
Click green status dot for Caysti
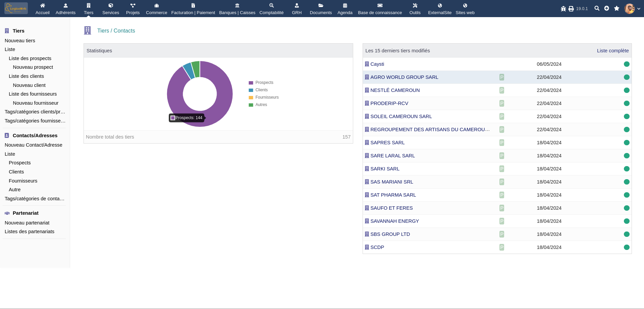pos(627,64)
